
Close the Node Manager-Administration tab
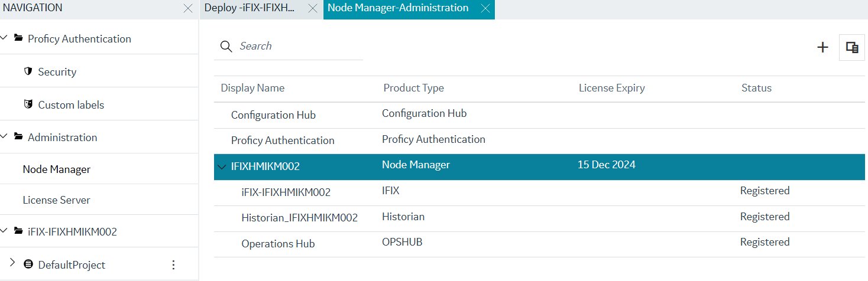pyautogui.click(x=485, y=8)
